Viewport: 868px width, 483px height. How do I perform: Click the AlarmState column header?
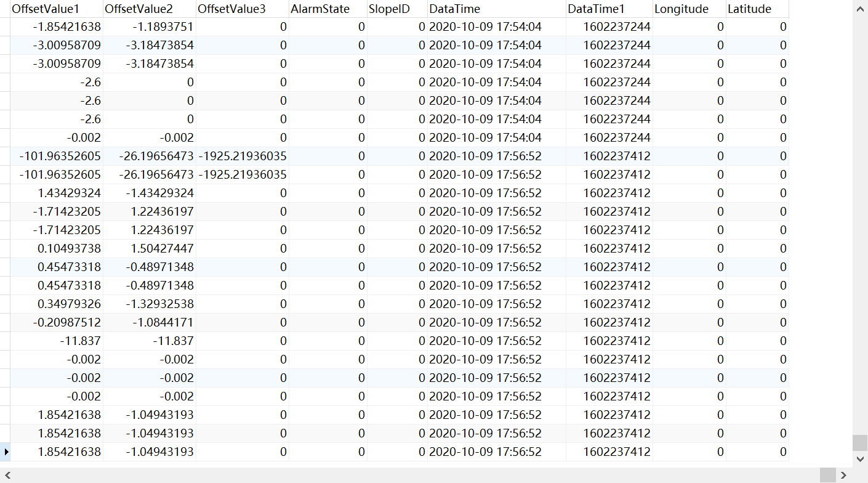tap(328, 9)
